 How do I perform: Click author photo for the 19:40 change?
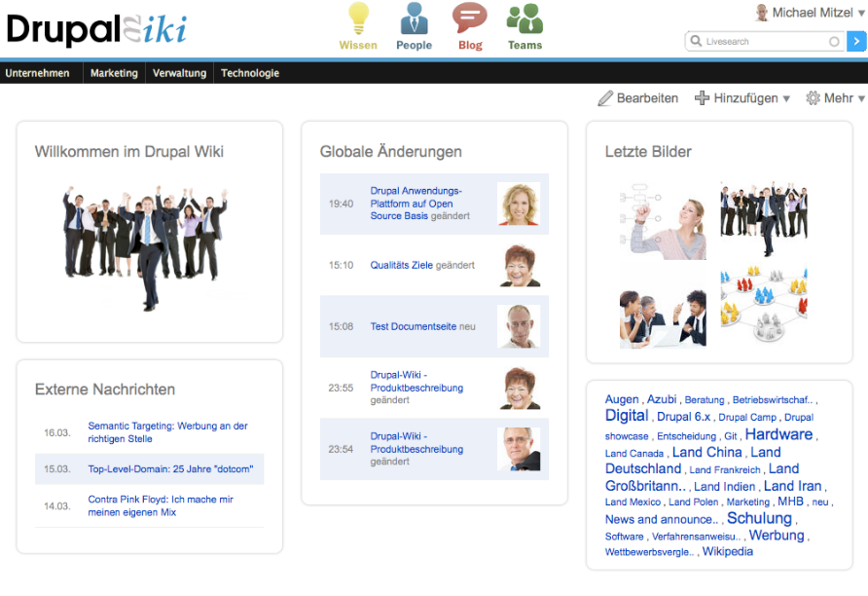[x=519, y=204]
